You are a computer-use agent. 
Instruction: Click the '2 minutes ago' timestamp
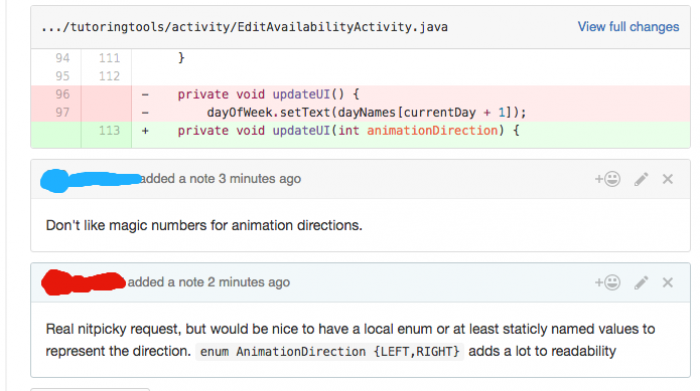pyautogui.click(x=249, y=283)
